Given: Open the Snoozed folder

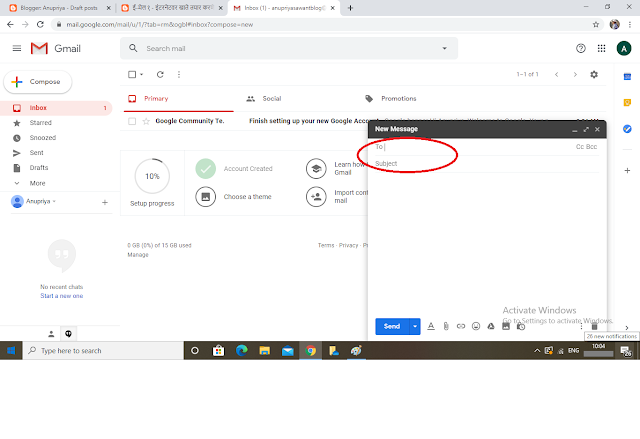Looking at the screenshot, I should [42, 138].
